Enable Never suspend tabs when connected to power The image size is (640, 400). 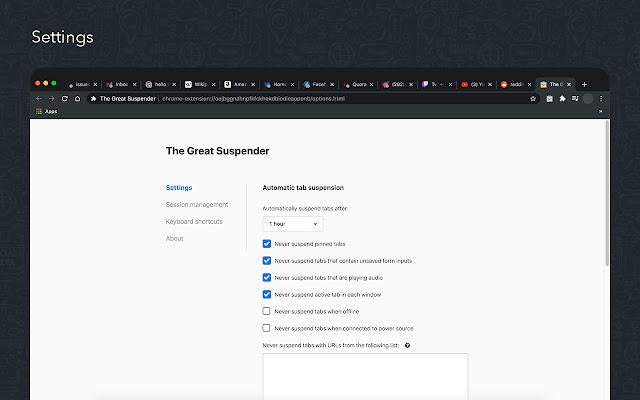267,328
